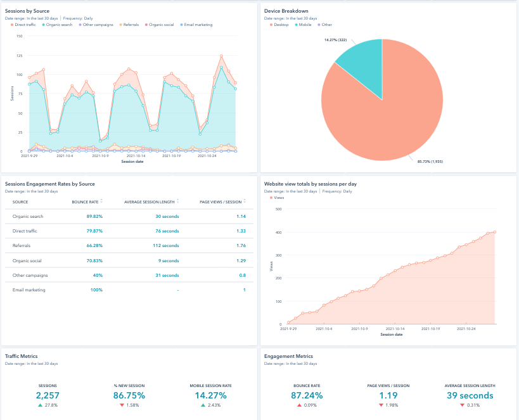Viewport: 519px width, 420px height.
Task: Sort by Page Views / Session icon
Action: coord(244,201)
